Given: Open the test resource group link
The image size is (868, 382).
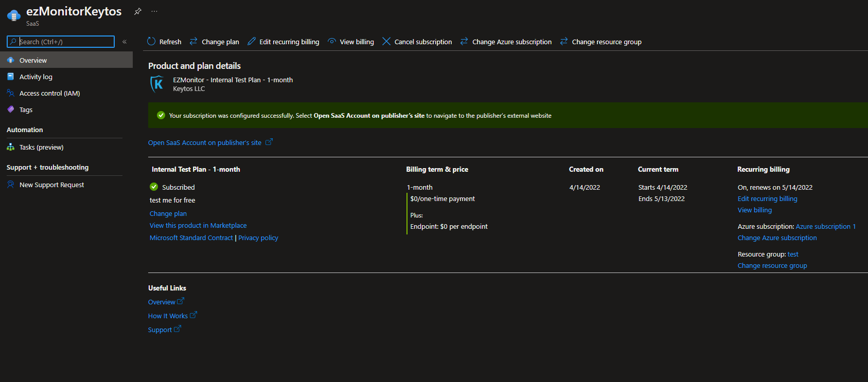Looking at the screenshot, I should 793,254.
